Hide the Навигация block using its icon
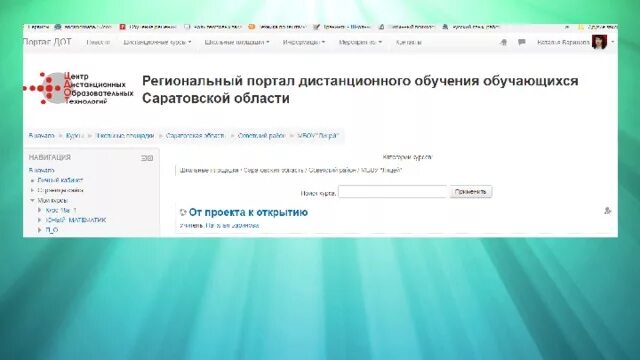 [144, 158]
